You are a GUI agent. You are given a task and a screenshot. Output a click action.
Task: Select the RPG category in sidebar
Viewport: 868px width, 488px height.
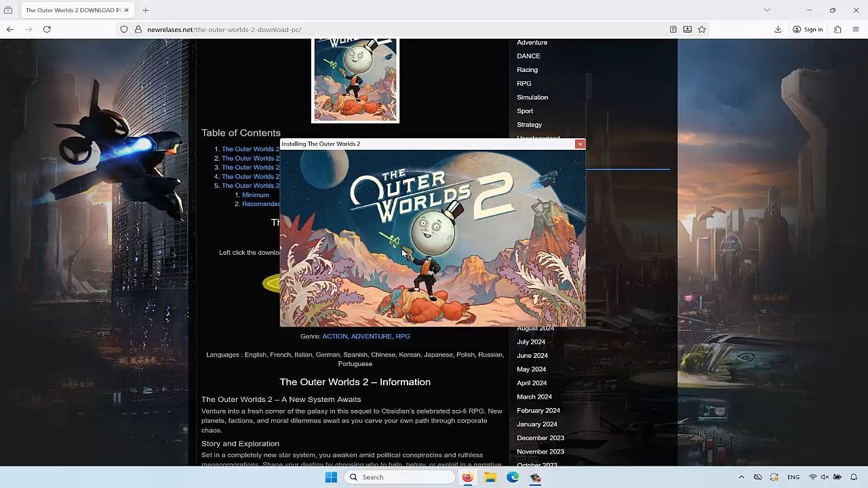tap(524, 83)
